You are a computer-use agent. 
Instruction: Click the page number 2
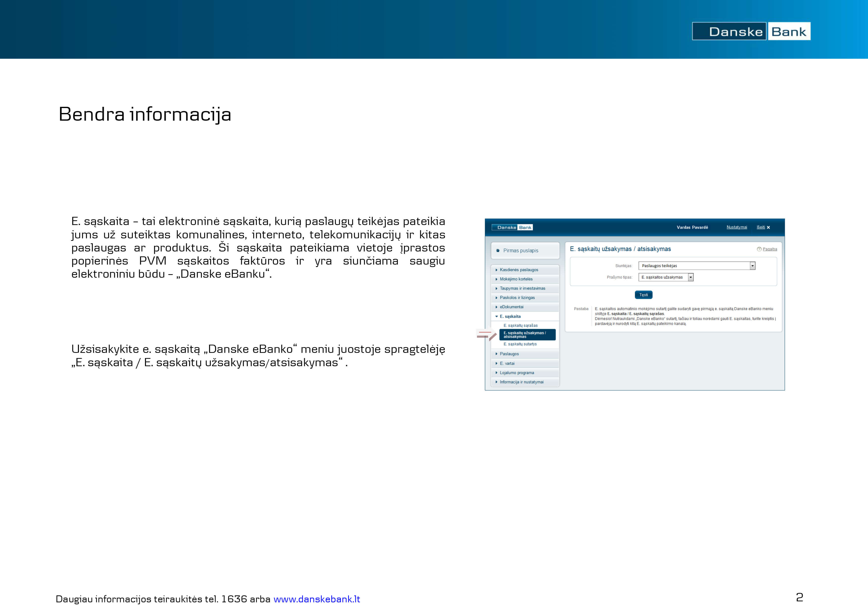pos(799,597)
